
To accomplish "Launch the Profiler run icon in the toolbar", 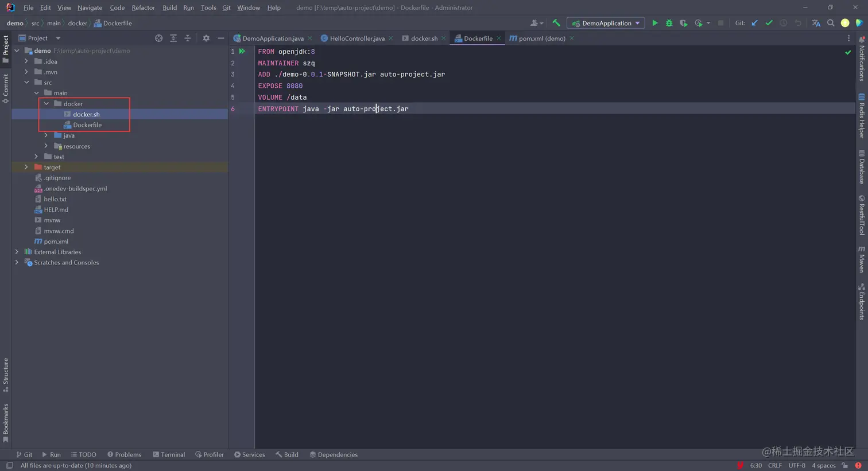I will click(699, 23).
